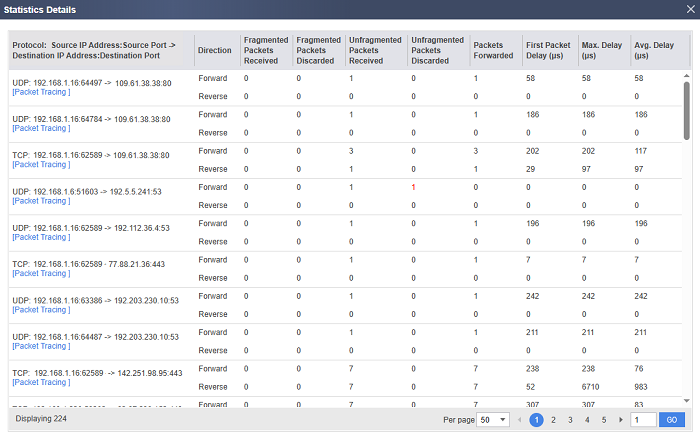Open page 5 of results
Viewport: 700px width, 444px height.
pos(603,420)
